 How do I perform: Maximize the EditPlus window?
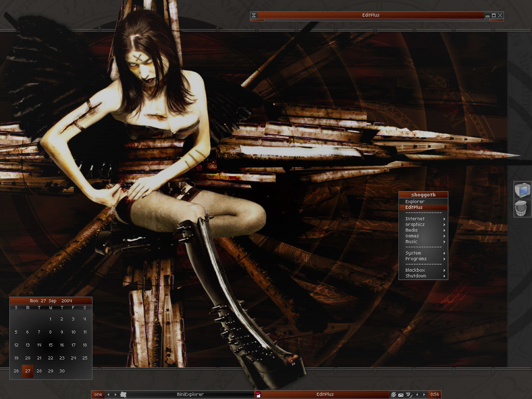[x=494, y=15]
